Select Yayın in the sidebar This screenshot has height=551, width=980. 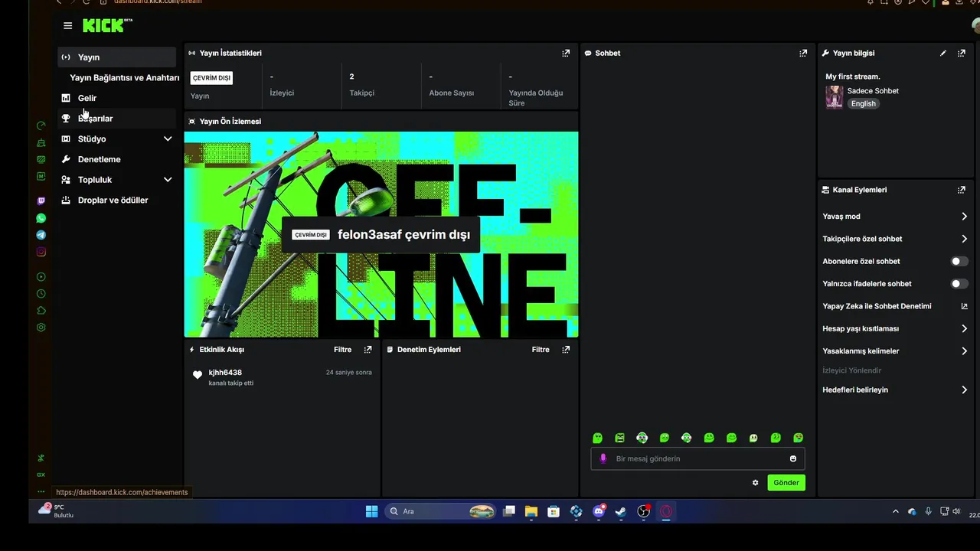point(117,57)
